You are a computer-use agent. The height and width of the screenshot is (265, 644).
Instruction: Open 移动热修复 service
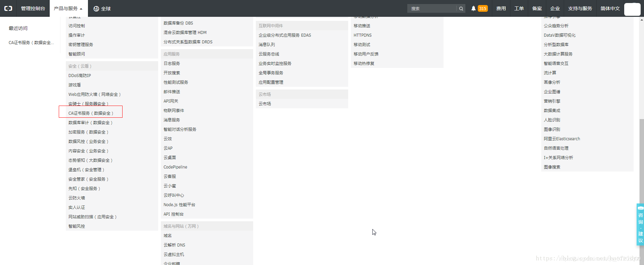coord(364,64)
